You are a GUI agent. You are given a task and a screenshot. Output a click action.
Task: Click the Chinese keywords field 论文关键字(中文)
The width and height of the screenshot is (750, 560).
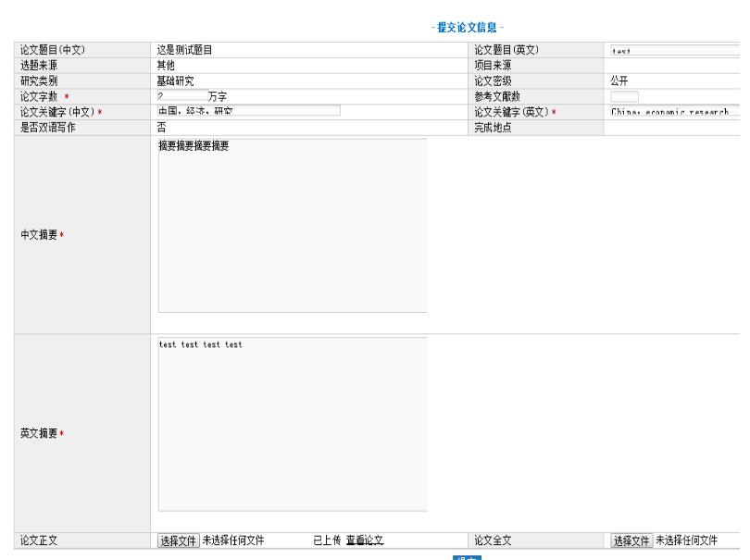pos(248,111)
